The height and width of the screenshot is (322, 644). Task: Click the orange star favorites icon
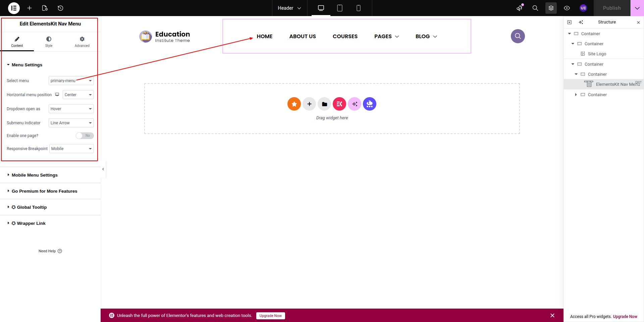click(294, 104)
